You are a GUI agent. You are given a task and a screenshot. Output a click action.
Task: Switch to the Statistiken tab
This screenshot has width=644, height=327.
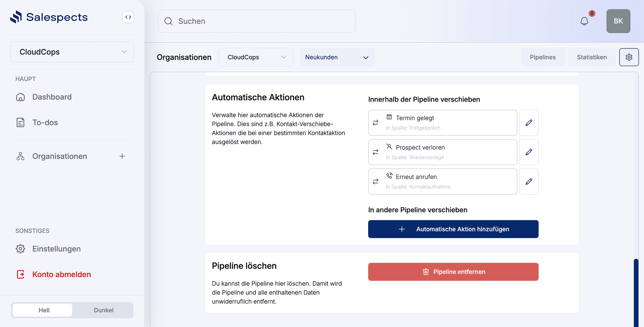point(591,57)
